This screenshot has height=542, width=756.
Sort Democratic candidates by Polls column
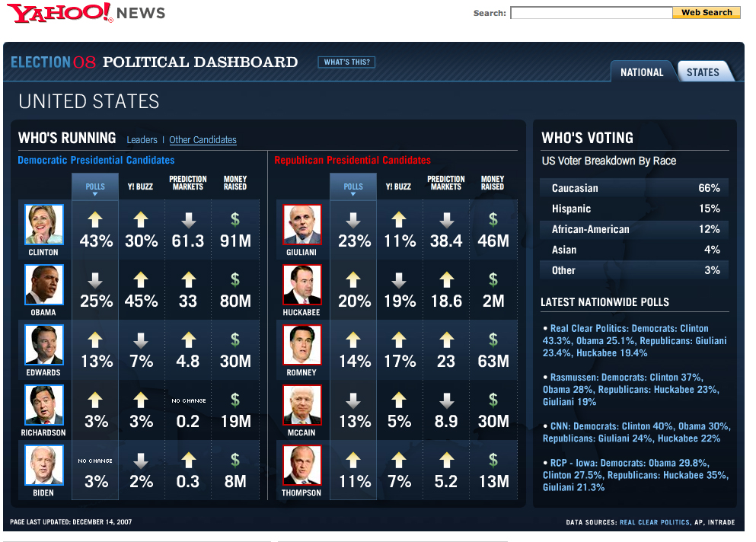[95, 187]
